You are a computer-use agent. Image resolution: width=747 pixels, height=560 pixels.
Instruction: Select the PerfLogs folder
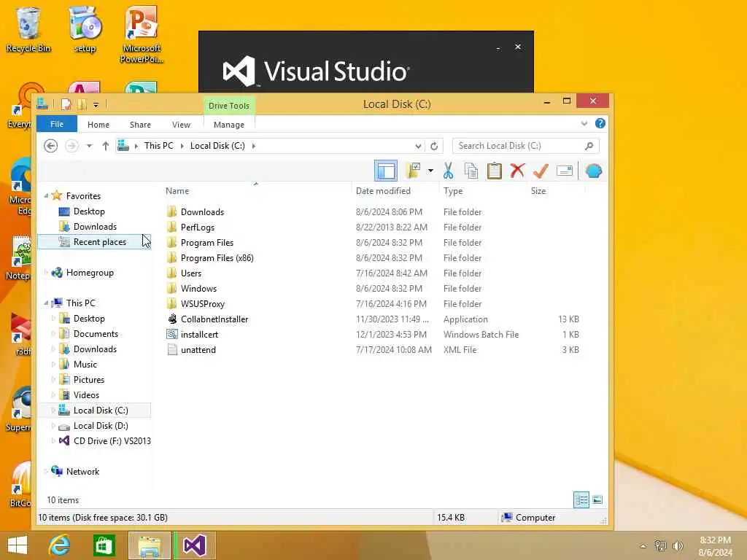click(198, 227)
